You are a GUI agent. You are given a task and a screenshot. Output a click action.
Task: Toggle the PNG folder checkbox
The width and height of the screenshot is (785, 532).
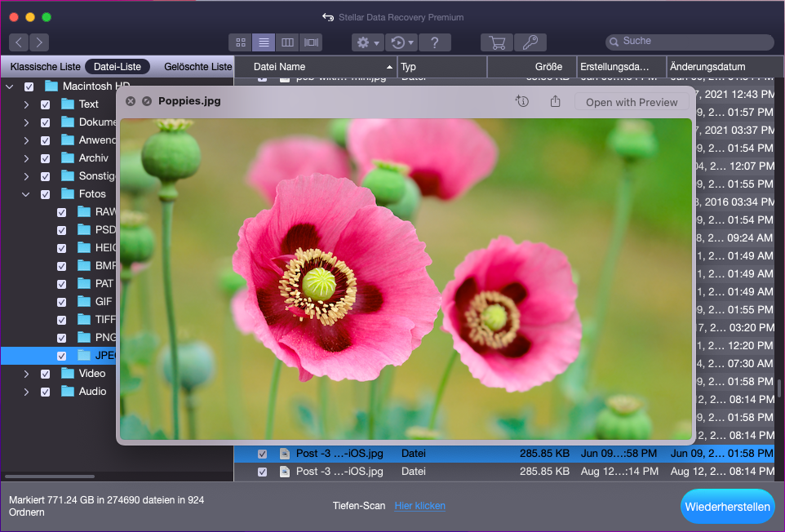(61, 338)
